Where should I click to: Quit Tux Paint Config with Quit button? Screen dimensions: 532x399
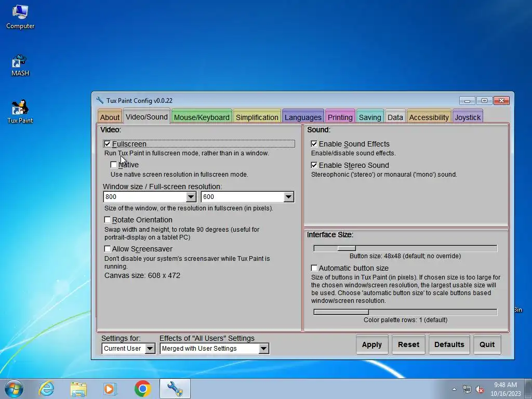point(487,344)
